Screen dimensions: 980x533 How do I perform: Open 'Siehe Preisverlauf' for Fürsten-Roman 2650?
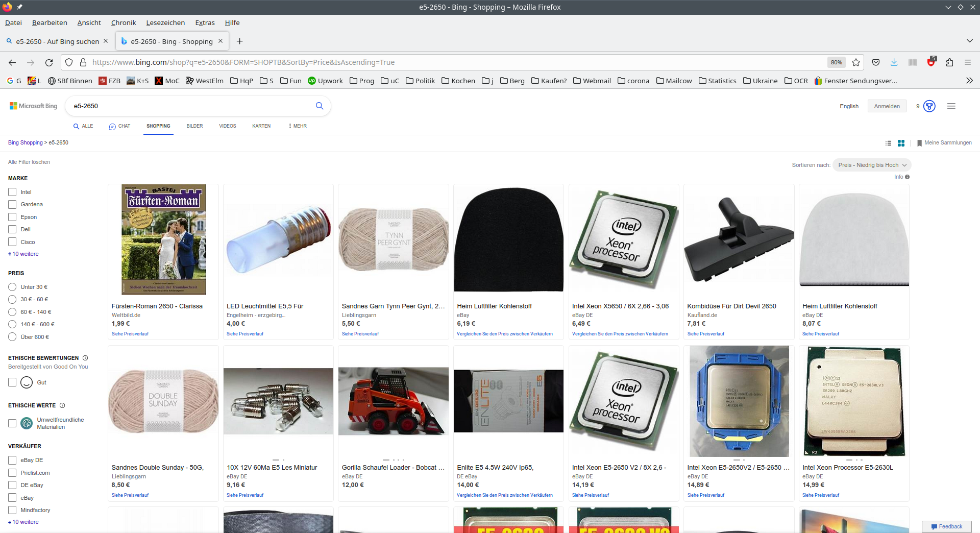point(130,334)
